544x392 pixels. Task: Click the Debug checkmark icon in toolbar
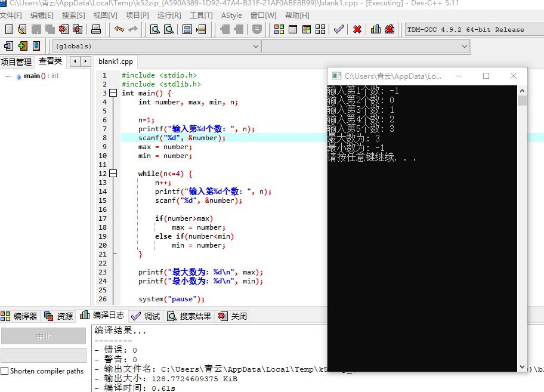[x=338, y=29]
